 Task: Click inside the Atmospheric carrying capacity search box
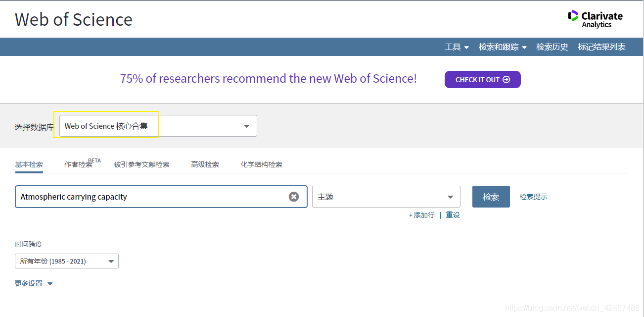tap(148, 197)
